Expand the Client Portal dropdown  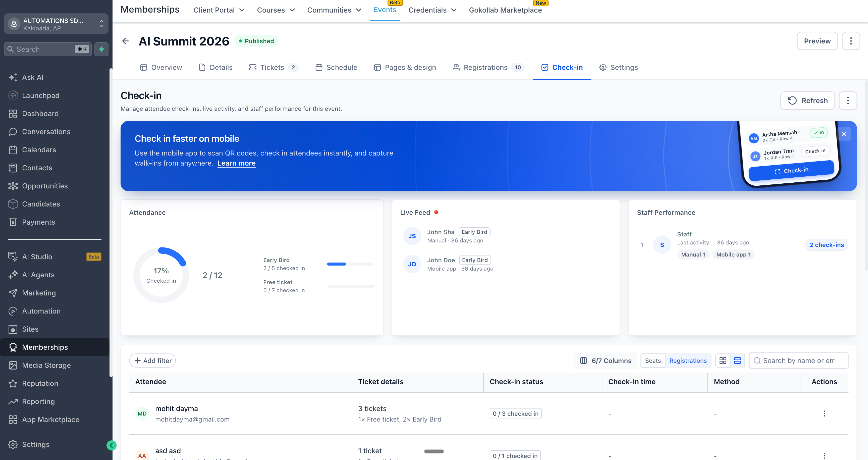point(219,10)
